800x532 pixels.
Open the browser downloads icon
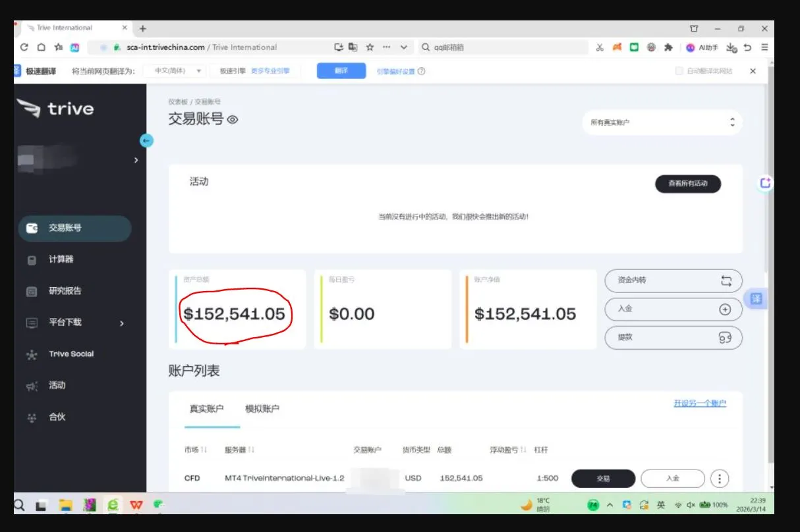pyautogui.click(x=731, y=47)
